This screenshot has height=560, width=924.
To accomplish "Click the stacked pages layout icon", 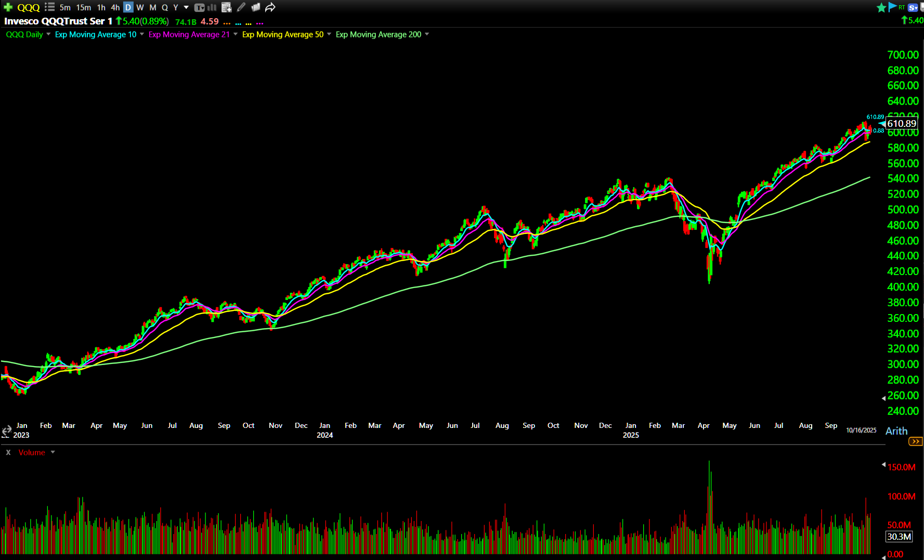I will (x=255, y=7).
